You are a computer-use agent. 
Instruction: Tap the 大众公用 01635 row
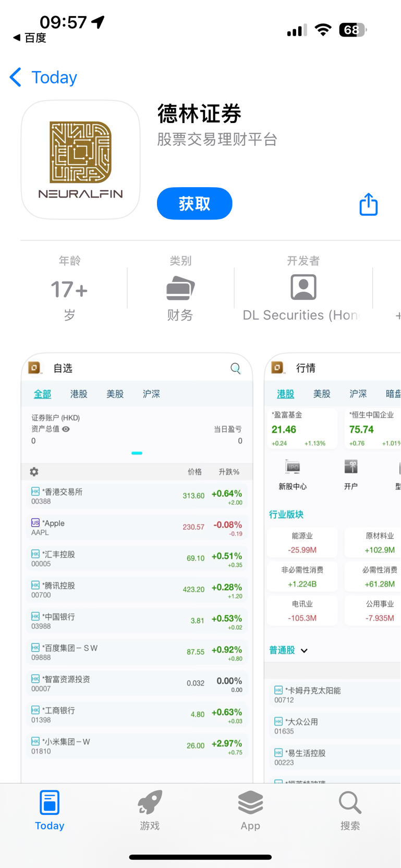[x=335, y=726]
